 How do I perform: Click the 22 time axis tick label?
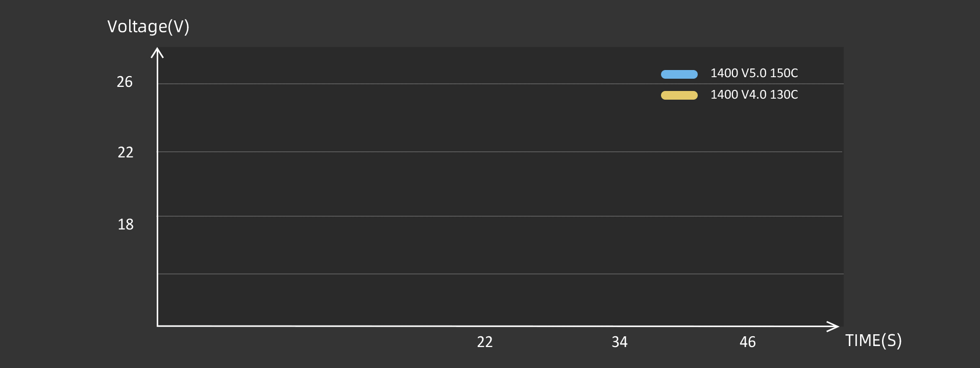pyautogui.click(x=485, y=342)
